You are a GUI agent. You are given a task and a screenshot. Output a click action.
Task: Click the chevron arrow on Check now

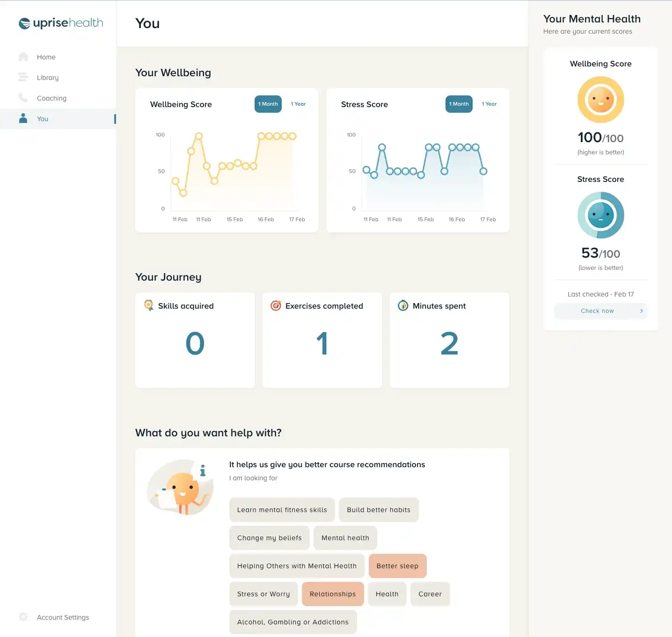pyautogui.click(x=641, y=311)
